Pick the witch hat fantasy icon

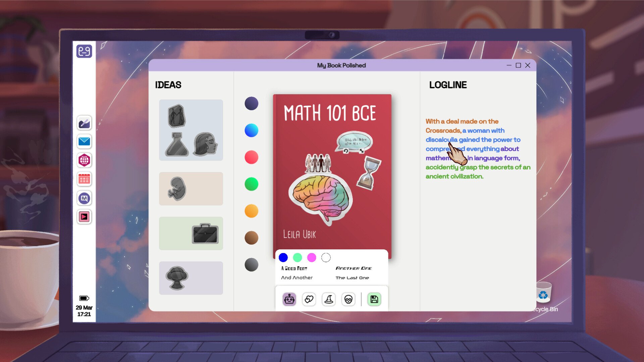tap(329, 299)
